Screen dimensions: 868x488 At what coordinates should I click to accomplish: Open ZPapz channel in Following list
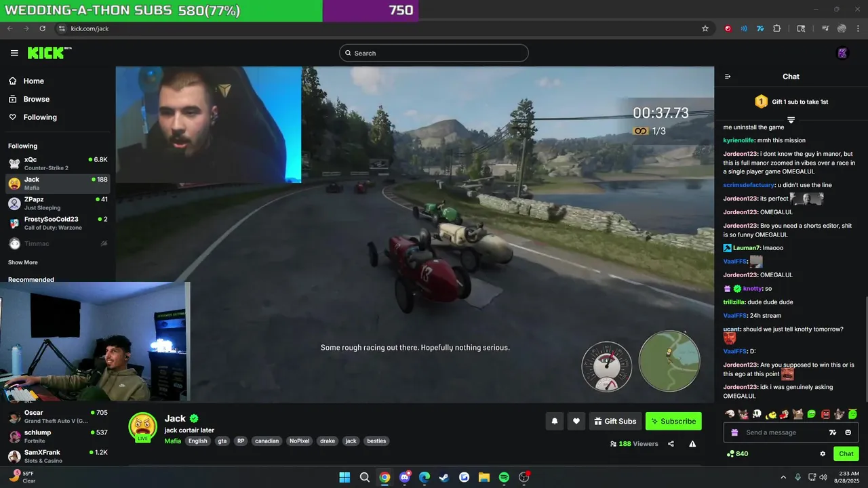pos(58,203)
